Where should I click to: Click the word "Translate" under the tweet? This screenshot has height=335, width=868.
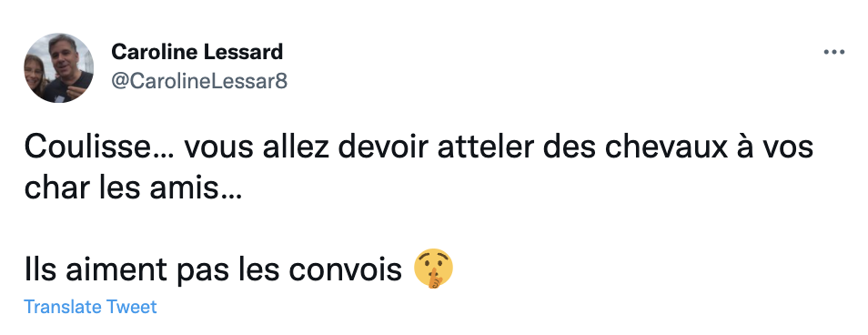(63, 307)
